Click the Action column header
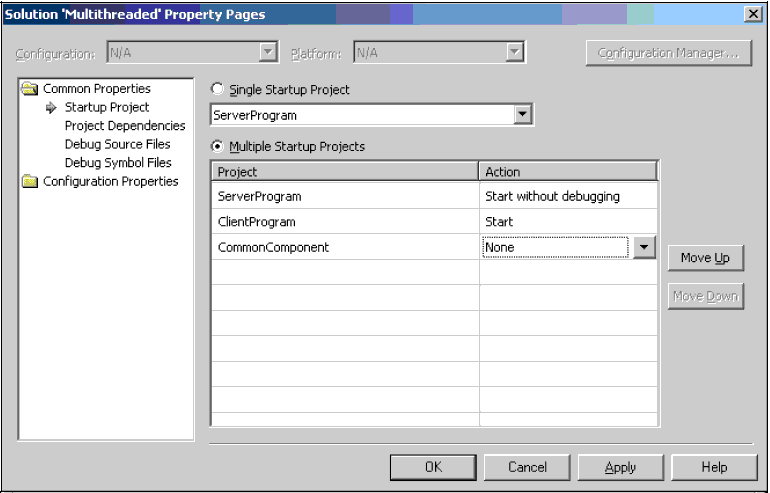770x493 pixels. pos(568,172)
